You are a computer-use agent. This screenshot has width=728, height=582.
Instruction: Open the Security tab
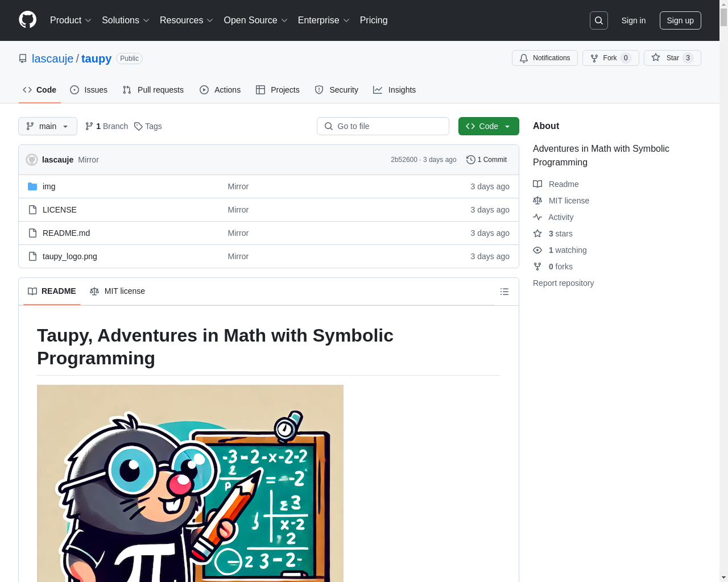[x=337, y=90]
